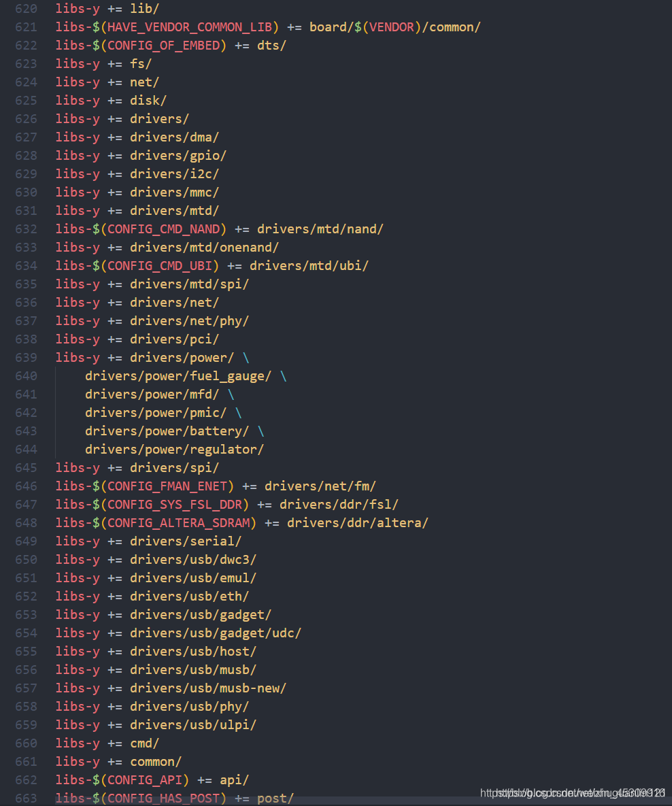Click 'drivers/usb/gadget/udc/' path
672x806 pixels.
click(x=216, y=633)
